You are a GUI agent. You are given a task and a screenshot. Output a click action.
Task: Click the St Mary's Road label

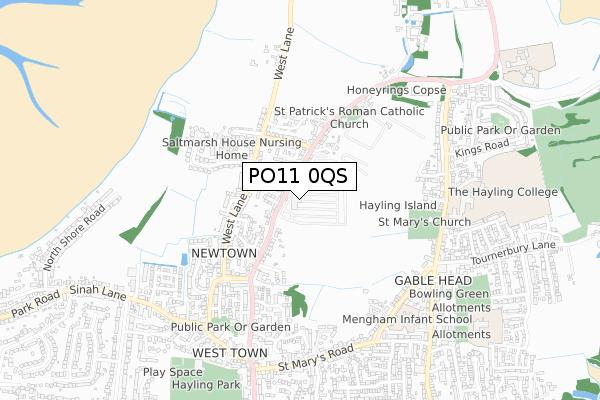[x=316, y=358]
